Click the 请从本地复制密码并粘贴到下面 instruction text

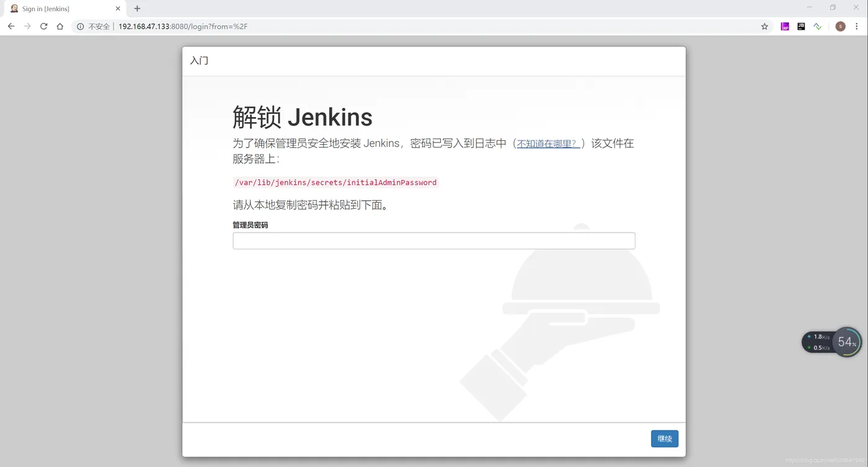pos(311,205)
